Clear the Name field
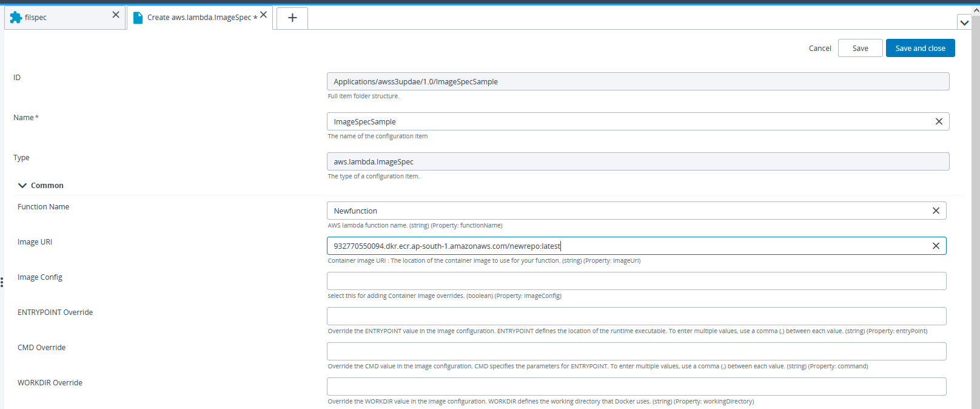 (x=939, y=121)
